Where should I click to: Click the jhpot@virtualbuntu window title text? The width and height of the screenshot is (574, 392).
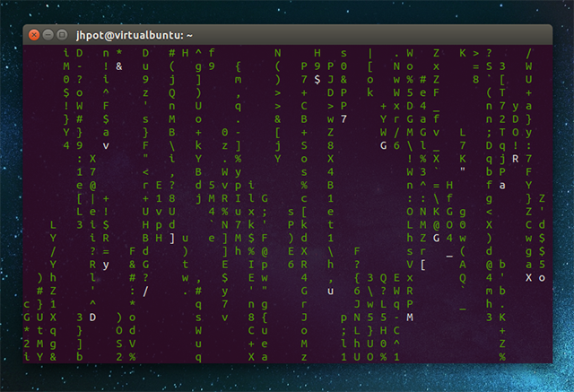[x=129, y=35]
